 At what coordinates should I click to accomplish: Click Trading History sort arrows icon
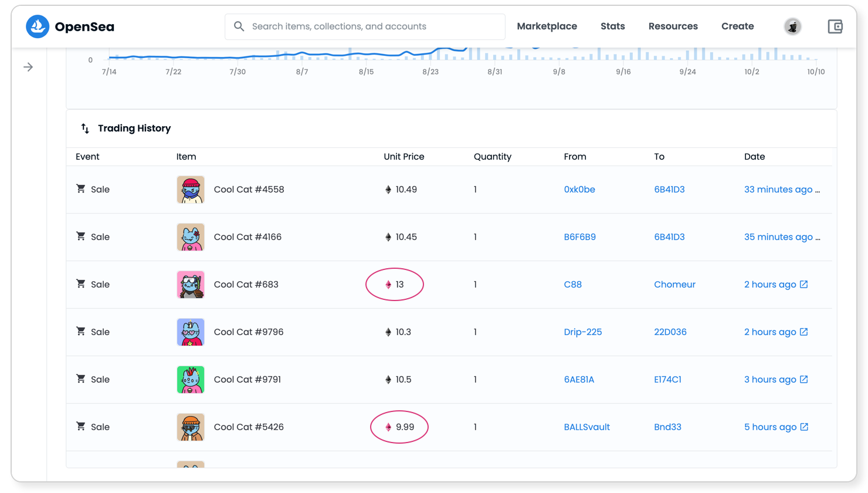(85, 128)
